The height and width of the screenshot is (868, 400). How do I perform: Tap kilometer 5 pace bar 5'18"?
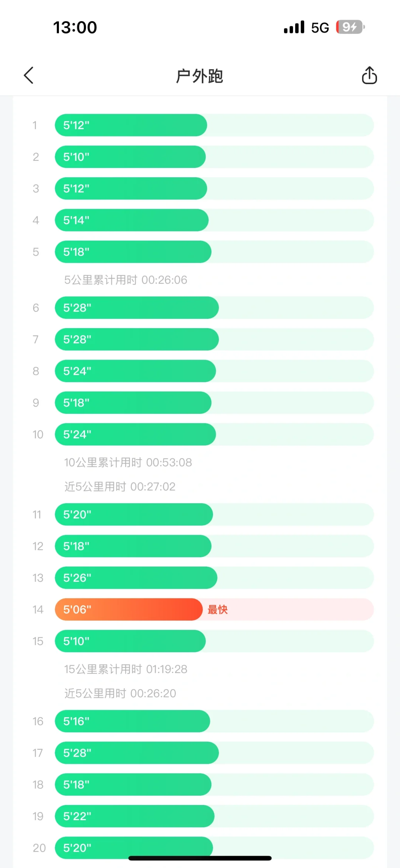133,252
